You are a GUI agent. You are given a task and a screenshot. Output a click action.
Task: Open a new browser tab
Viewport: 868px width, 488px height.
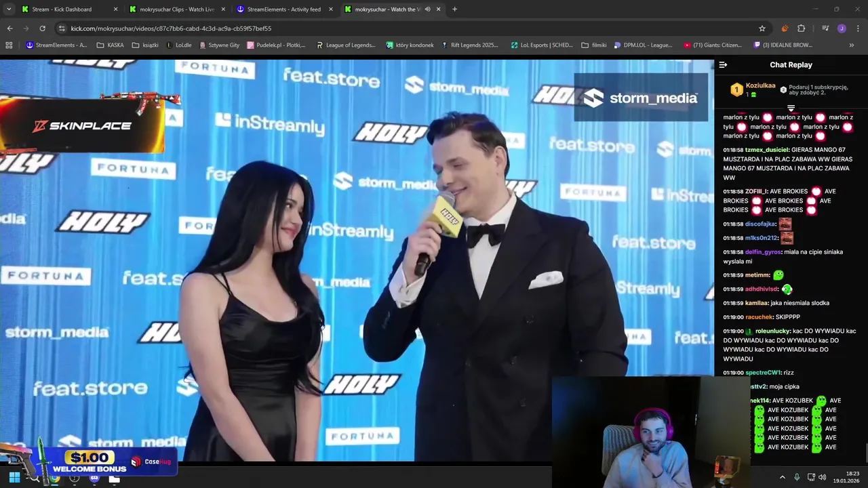click(454, 9)
